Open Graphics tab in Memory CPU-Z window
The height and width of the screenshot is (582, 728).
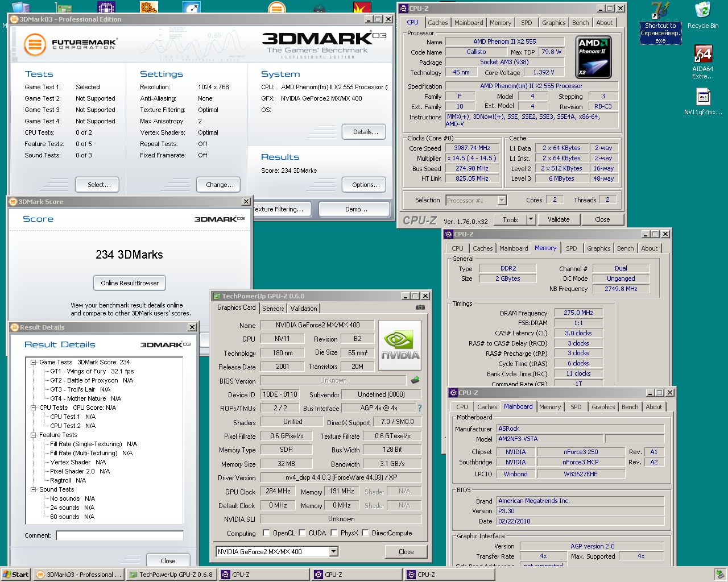pos(599,248)
